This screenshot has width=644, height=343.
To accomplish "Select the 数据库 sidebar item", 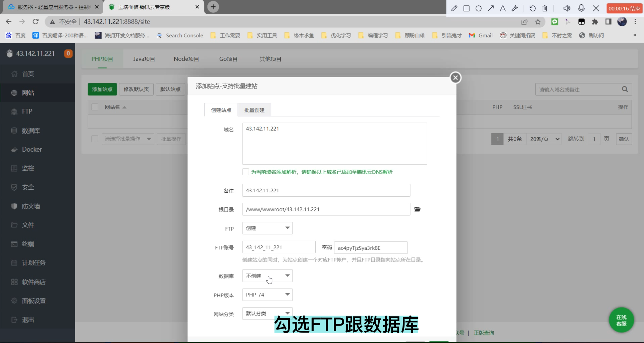I will (x=31, y=131).
